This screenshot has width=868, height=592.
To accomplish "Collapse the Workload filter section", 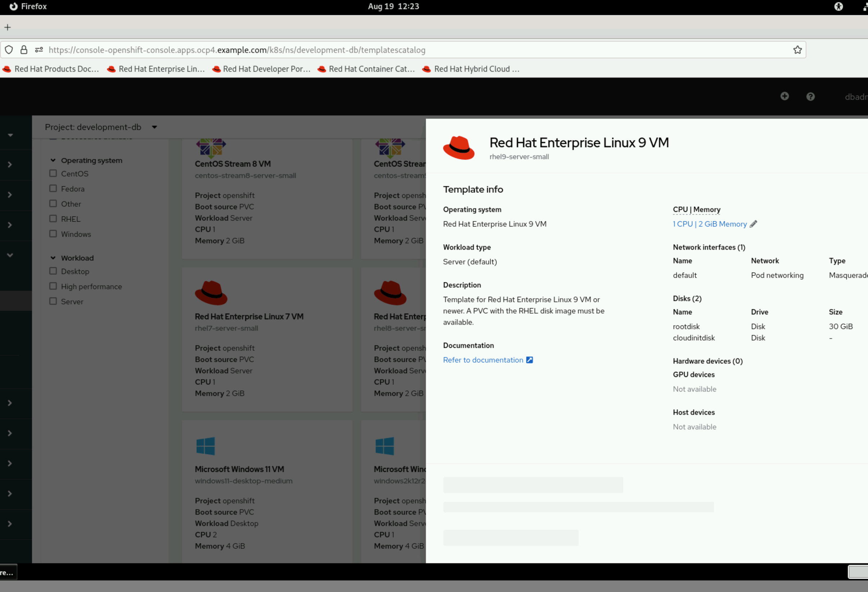I will (x=53, y=258).
